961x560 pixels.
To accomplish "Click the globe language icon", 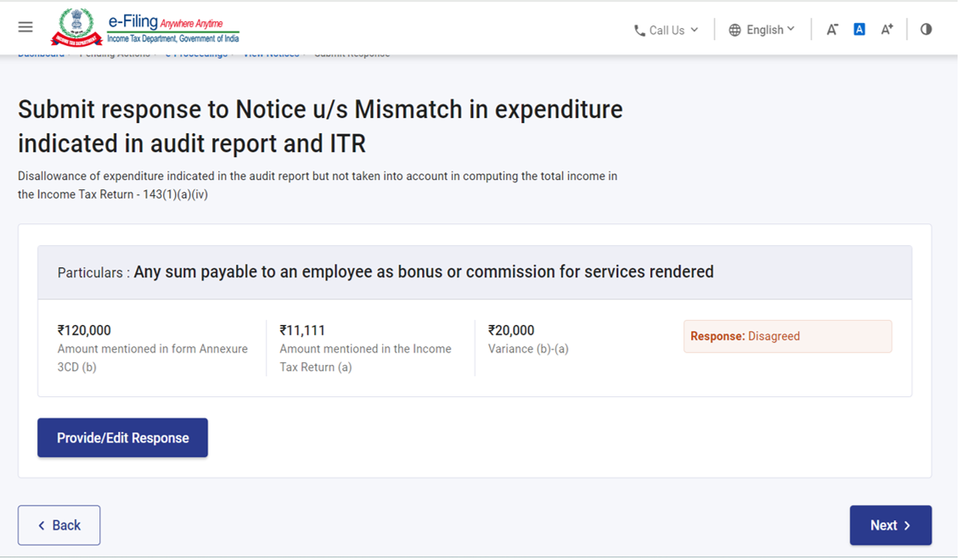I will pos(734,31).
